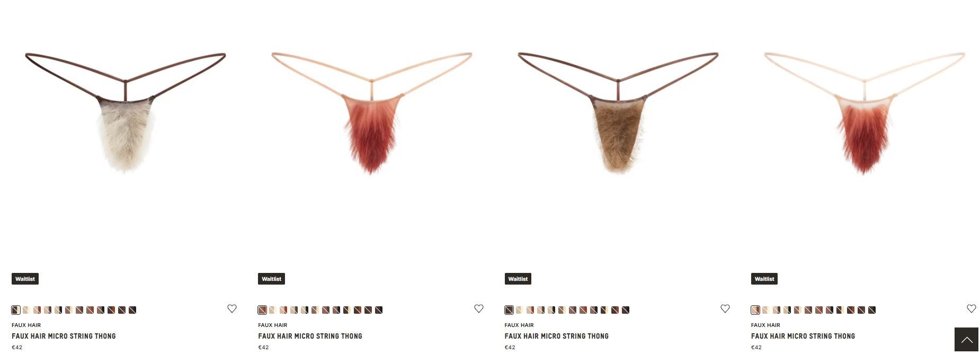Image resolution: width=980 pixels, height=354 pixels.
Task: Open second product's Faux Hair Micro String Thong link
Action: (310, 336)
